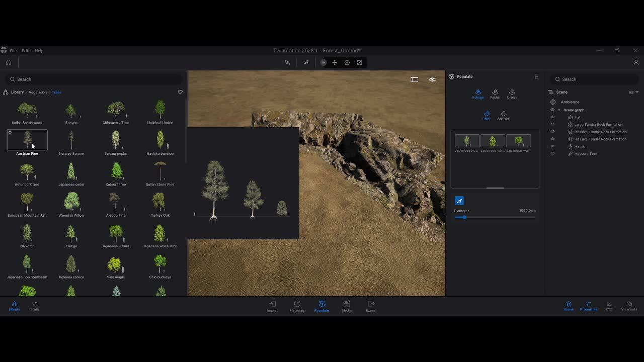This screenshot has height=362, width=644.
Task: Open the All filter dropdown in Scene
Action: (x=633, y=93)
